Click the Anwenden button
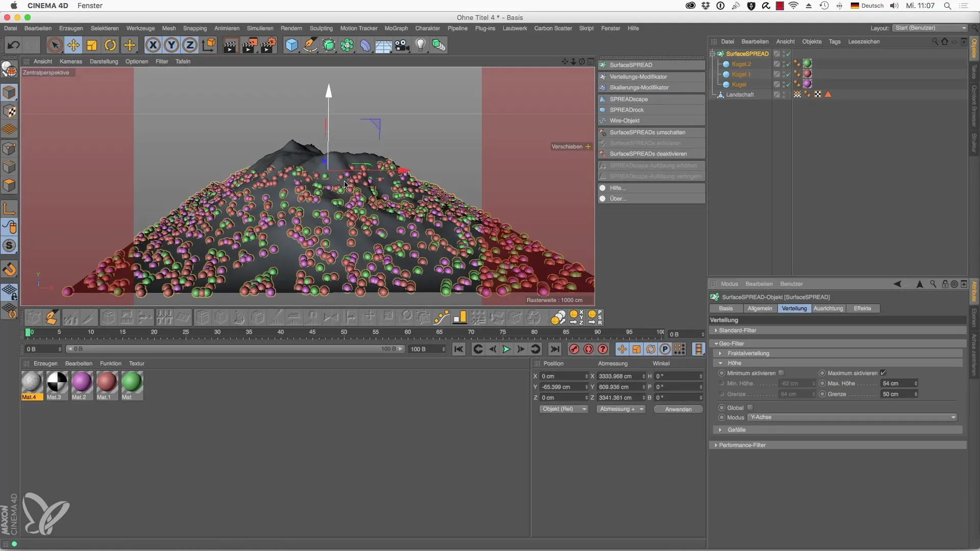This screenshot has height=551, width=980. [x=678, y=409]
